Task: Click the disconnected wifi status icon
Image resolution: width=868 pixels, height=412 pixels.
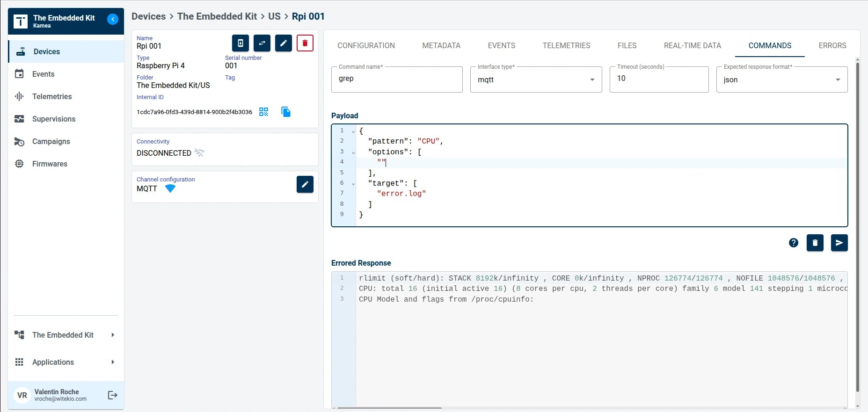Action: coord(199,153)
